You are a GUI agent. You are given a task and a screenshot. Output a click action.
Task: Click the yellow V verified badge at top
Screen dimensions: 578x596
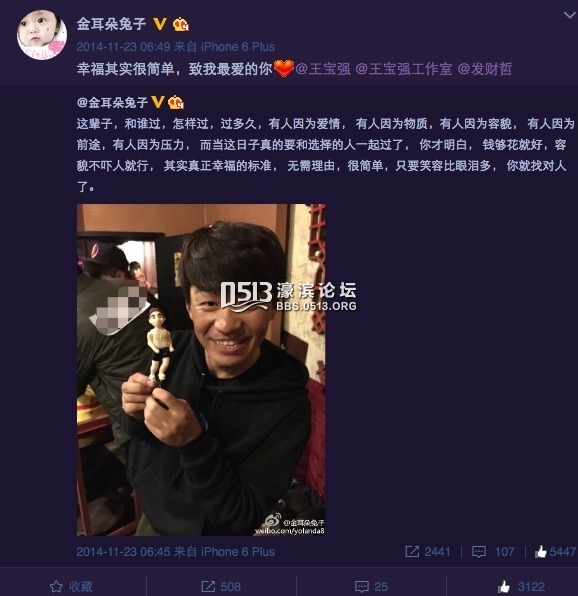pos(160,24)
